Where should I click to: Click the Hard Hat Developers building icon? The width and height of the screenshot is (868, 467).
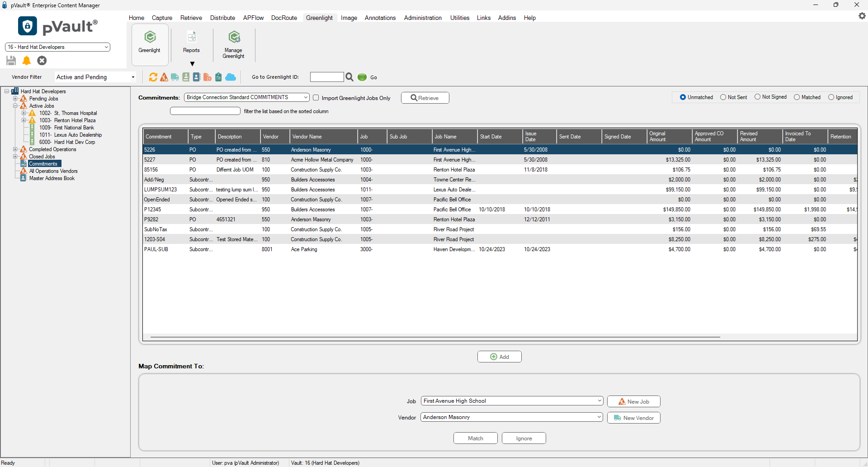click(x=15, y=91)
